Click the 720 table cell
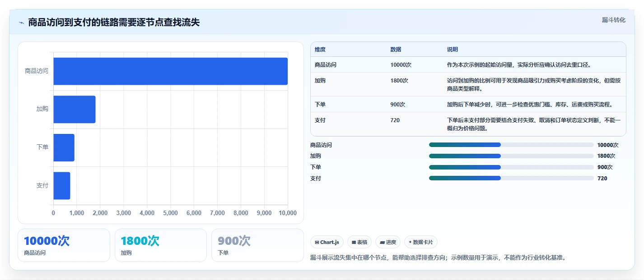 point(395,120)
